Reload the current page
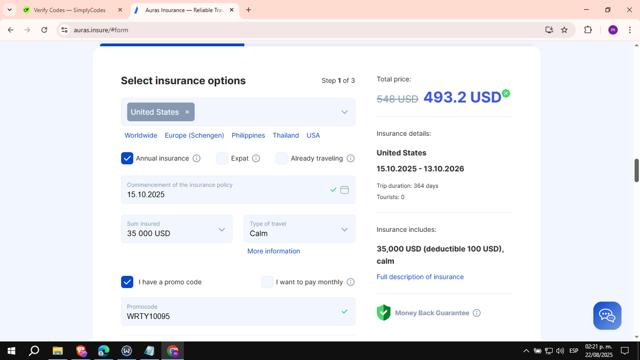This screenshot has height=360, width=640. point(44,30)
